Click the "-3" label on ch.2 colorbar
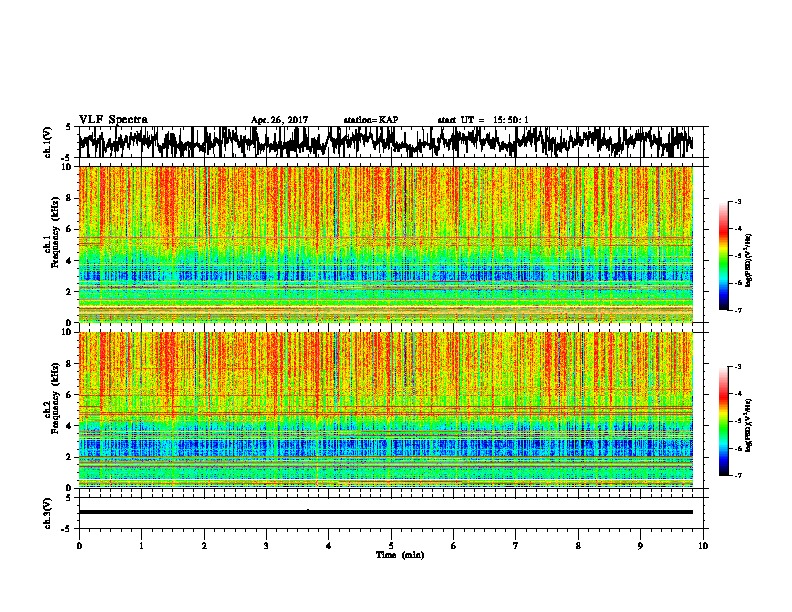The height and width of the screenshot is (612, 792). [x=738, y=367]
